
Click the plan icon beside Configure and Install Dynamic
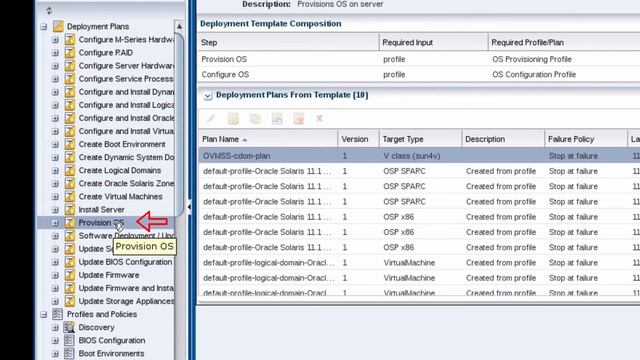click(70, 92)
